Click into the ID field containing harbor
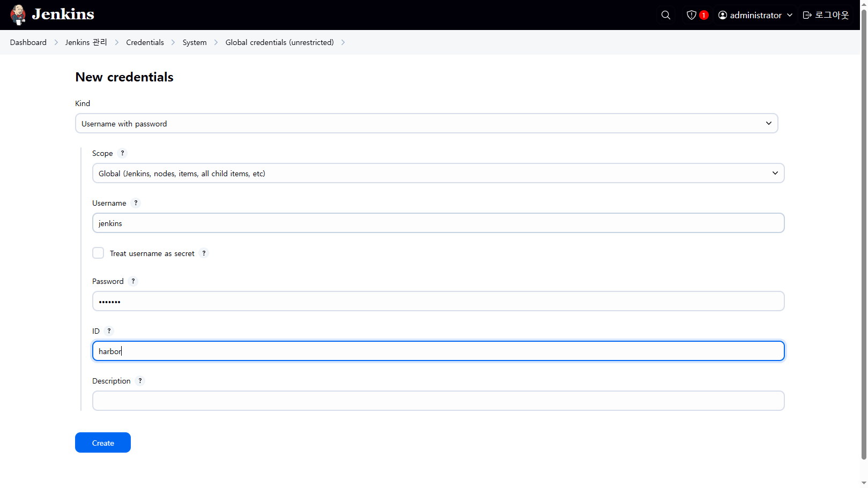Screen dimensions: 868x488 coord(438,351)
